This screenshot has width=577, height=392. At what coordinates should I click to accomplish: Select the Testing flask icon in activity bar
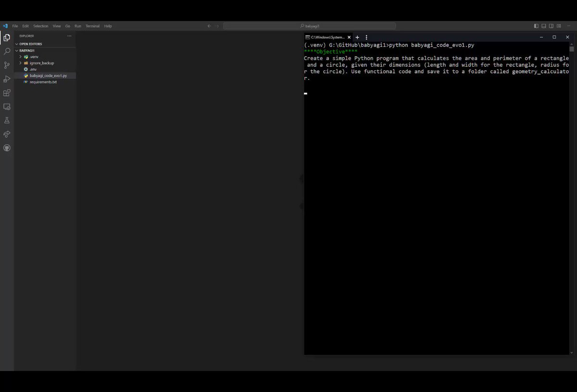click(x=7, y=120)
